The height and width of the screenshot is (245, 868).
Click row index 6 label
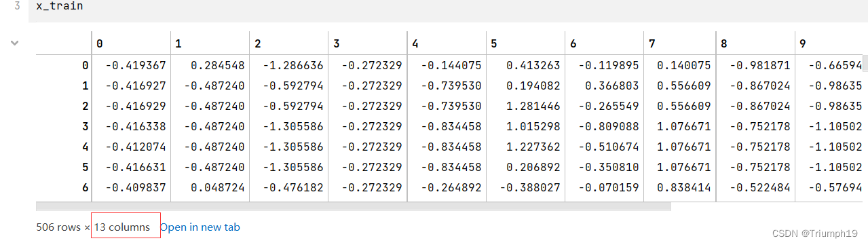(85, 187)
